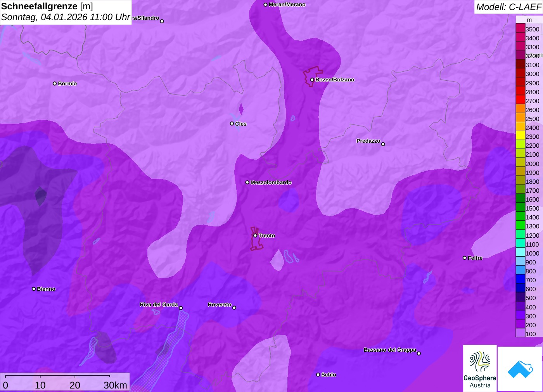Image resolution: width=543 pixels, height=392 pixels.
Task: Click the date Sonntag, 04.01.2026 11:00 Uhr
Action: click(x=66, y=17)
